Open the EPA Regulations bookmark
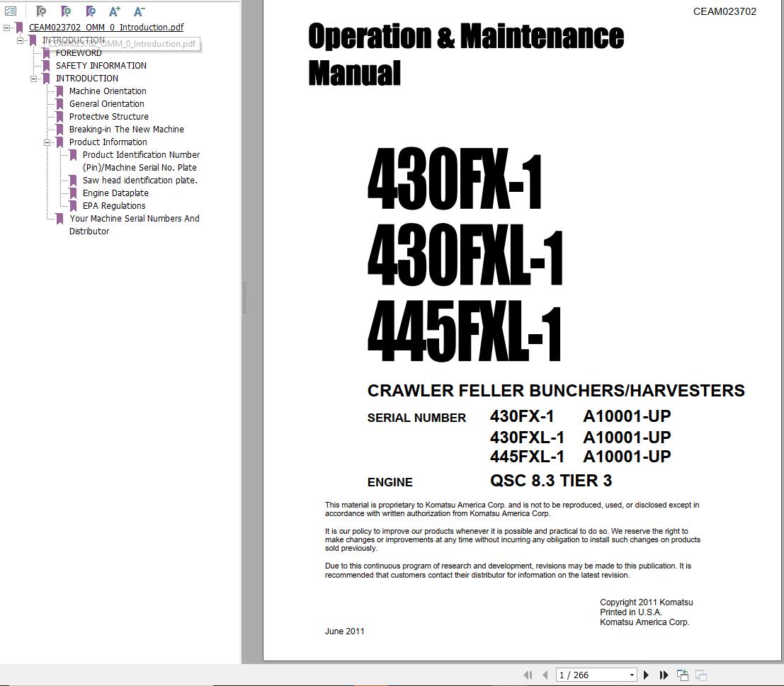784x686 pixels. tap(113, 205)
